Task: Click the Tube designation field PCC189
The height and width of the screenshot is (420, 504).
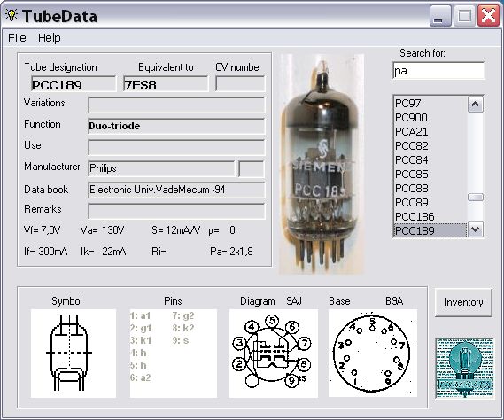Action: 74,84
